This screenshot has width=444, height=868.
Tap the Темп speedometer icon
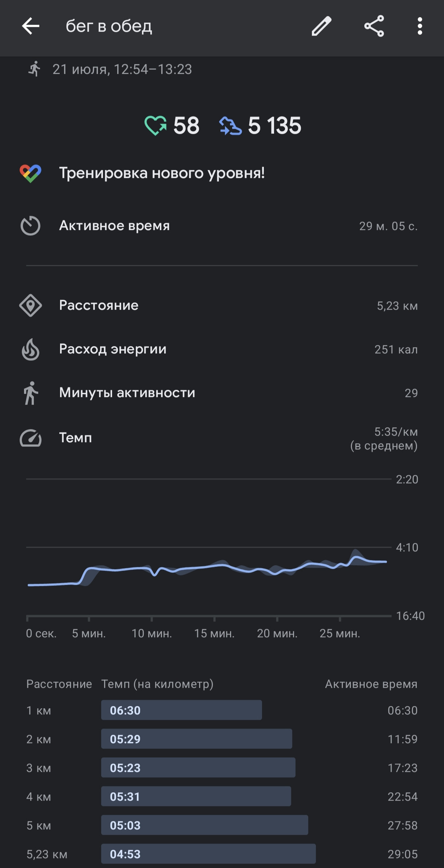(x=31, y=438)
